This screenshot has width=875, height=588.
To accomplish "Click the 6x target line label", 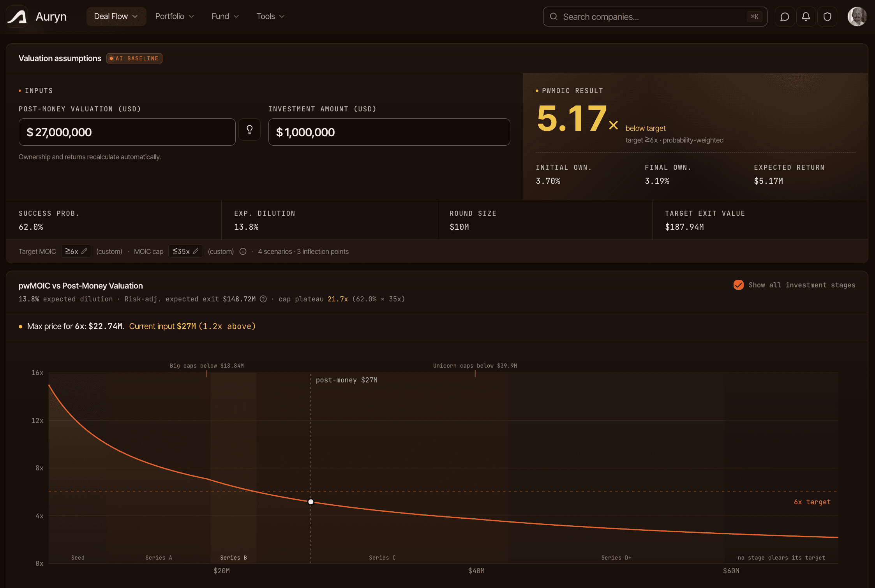I will pos(812,502).
